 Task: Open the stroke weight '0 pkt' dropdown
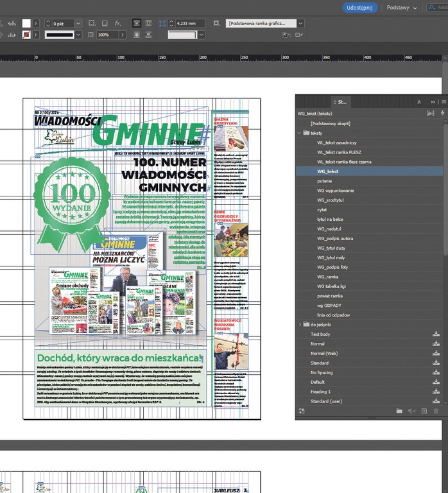78,23
